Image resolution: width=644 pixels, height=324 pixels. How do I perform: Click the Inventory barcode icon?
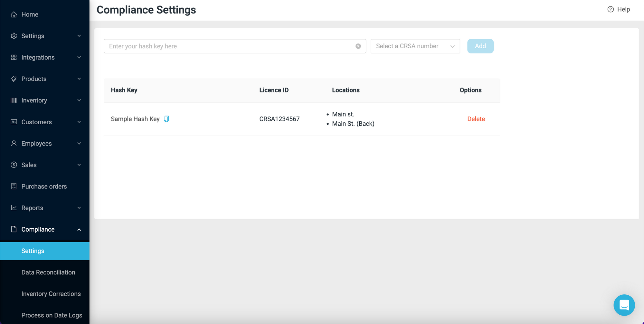[14, 100]
